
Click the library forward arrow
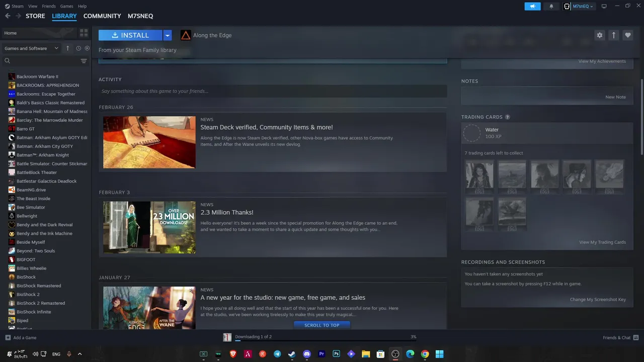pos(19,16)
